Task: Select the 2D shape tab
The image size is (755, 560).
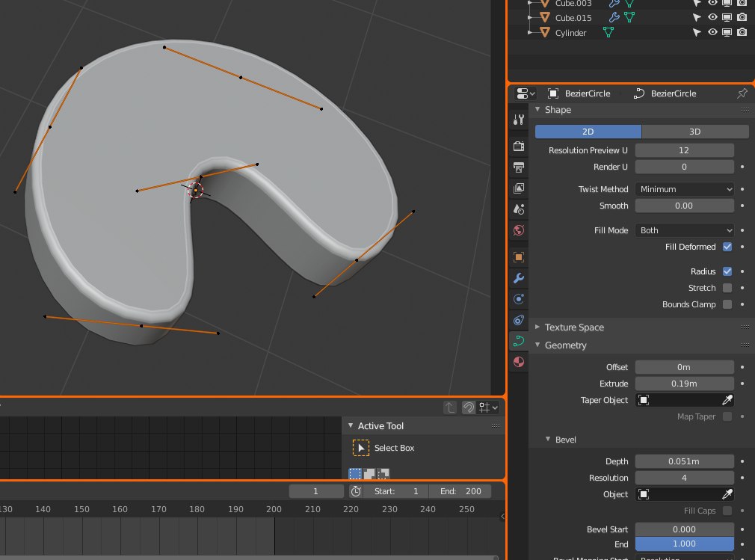Action: point(588,132)
